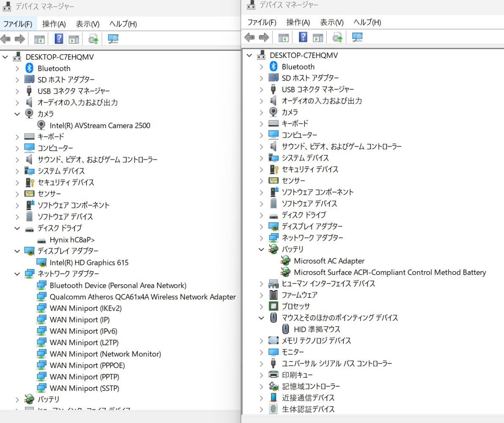
Task: Open ヘルプ(H) menu in left window
Action: 123,24
